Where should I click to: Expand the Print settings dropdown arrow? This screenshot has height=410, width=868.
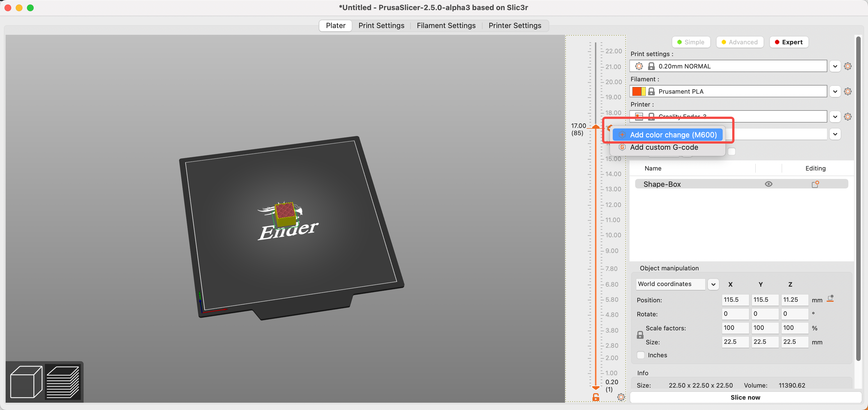coord(835,66)
